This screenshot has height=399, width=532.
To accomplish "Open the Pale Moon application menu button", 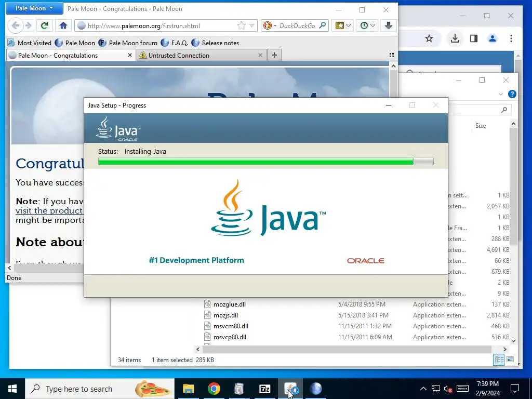I will 34,8.
